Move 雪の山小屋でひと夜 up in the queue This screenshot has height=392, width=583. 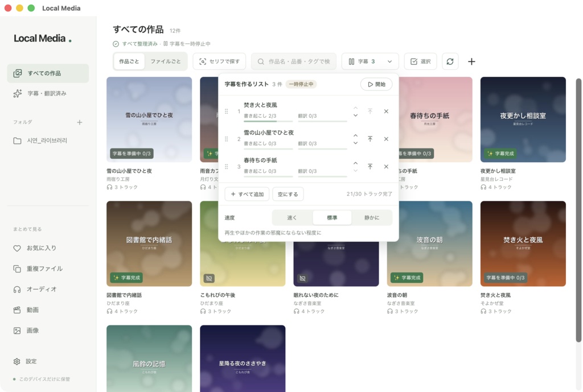(355, 135)
